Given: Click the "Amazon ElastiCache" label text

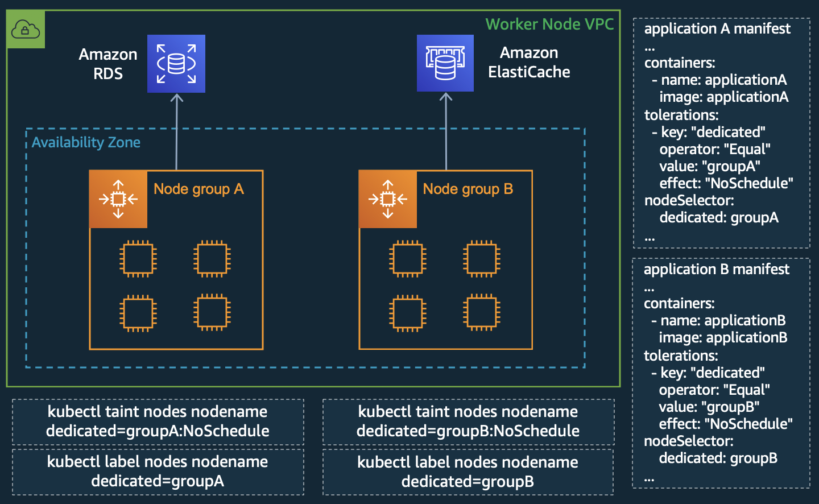Looking at the screenshot, I should (529, 62).
